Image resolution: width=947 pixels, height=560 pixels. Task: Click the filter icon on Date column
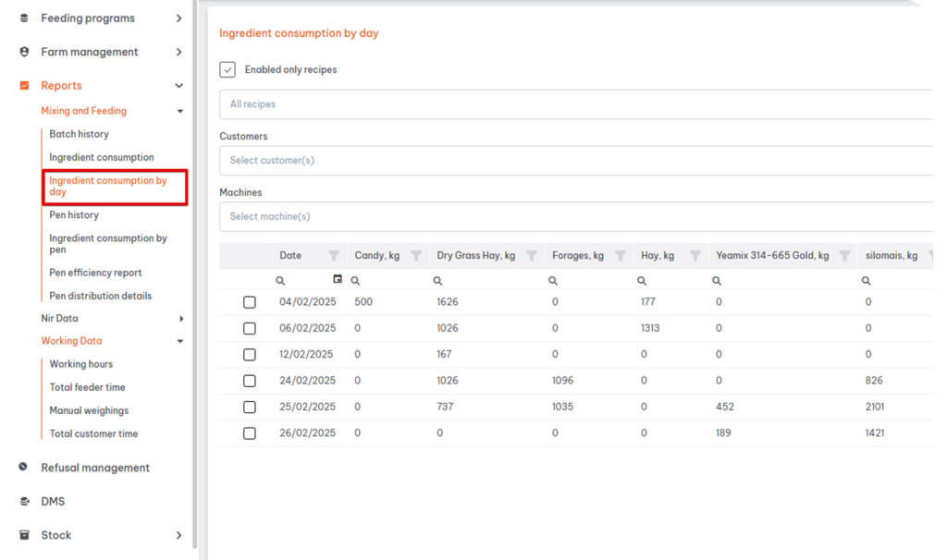pos(333,256)
